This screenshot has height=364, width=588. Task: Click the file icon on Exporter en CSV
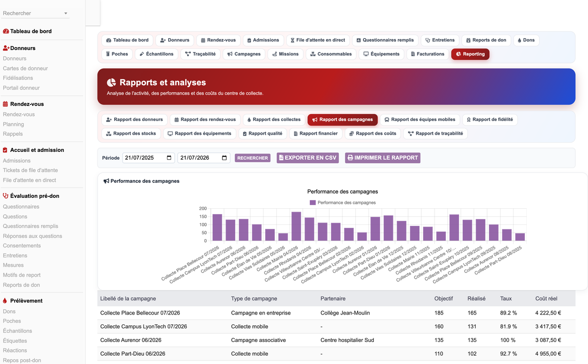pyautogui.click(x=281, y=158)
